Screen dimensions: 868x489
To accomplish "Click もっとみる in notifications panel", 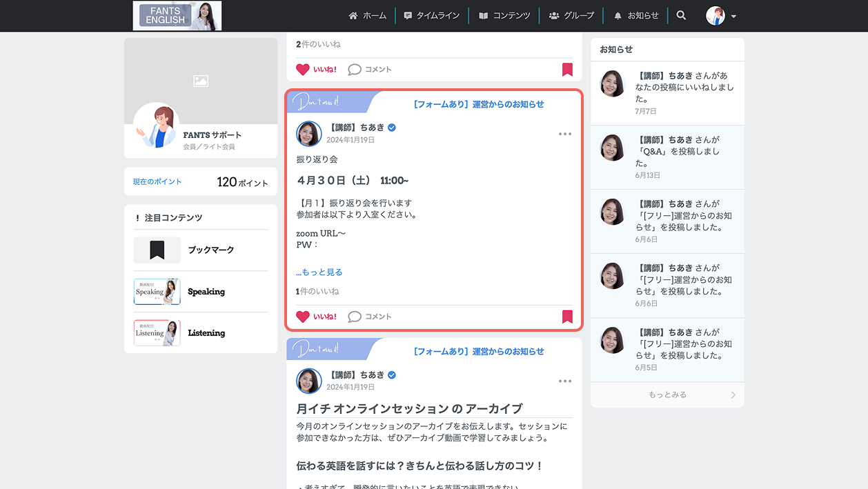I will pyautogui.click(x=667, y=395).
